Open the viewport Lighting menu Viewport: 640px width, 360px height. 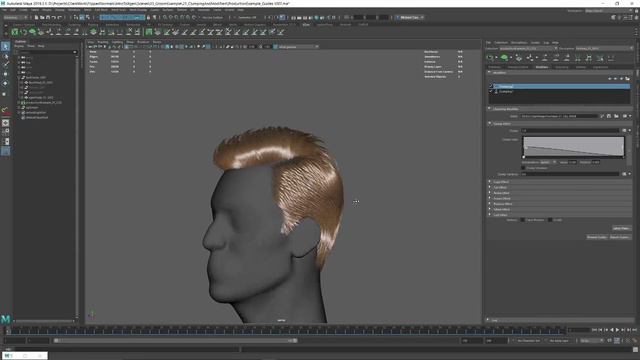click(118, 42)
